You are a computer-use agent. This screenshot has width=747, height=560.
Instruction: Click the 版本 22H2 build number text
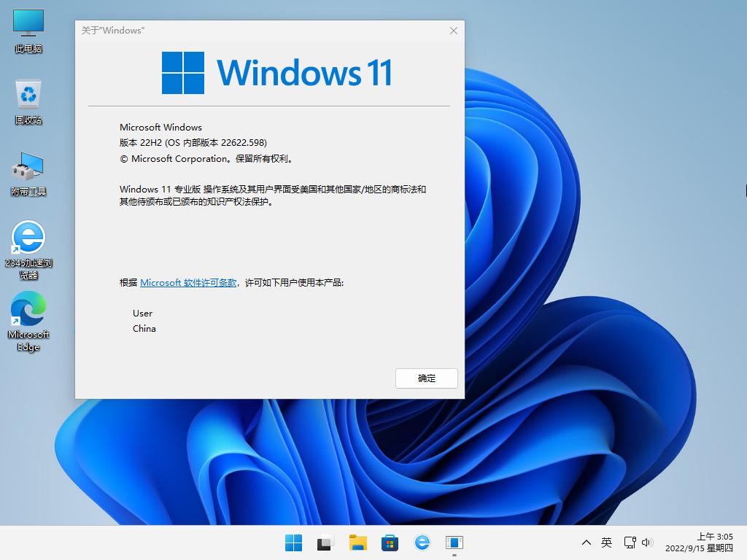click(x=193, y=142)
